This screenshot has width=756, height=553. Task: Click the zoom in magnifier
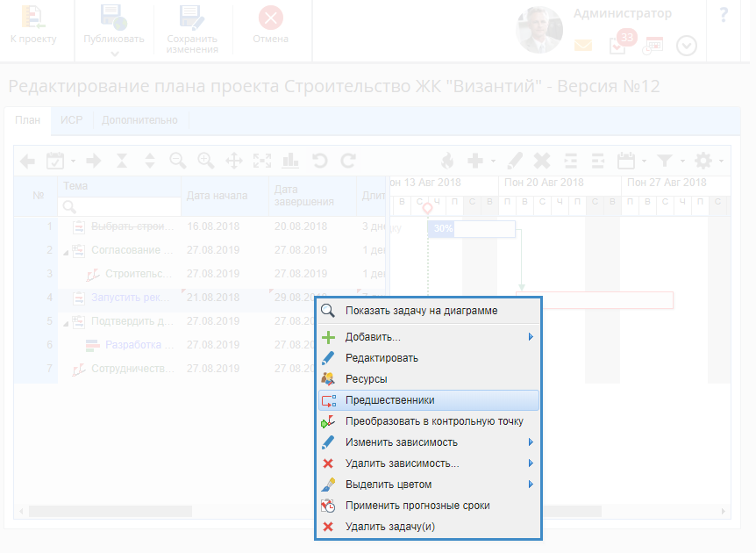pos(206,161)
